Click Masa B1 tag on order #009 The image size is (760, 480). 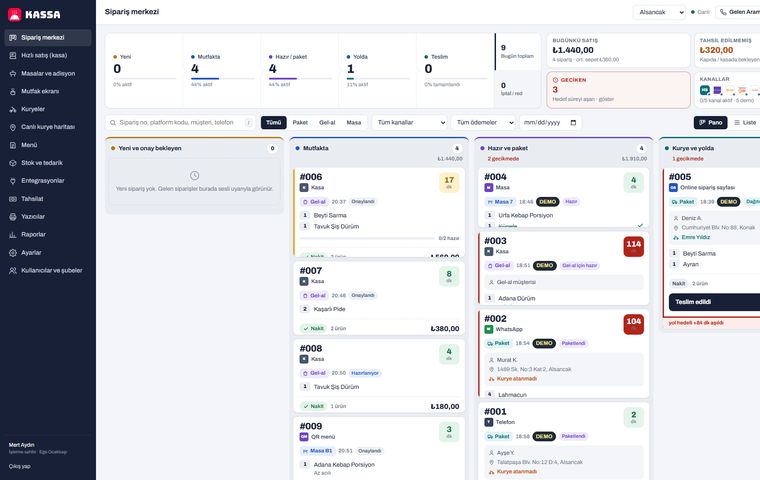click(x=317, y=451)
